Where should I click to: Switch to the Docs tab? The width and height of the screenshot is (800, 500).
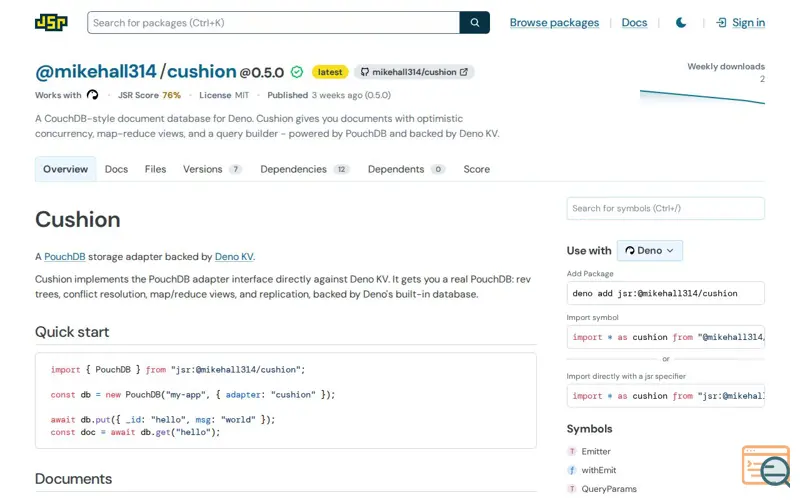(116, 169)
